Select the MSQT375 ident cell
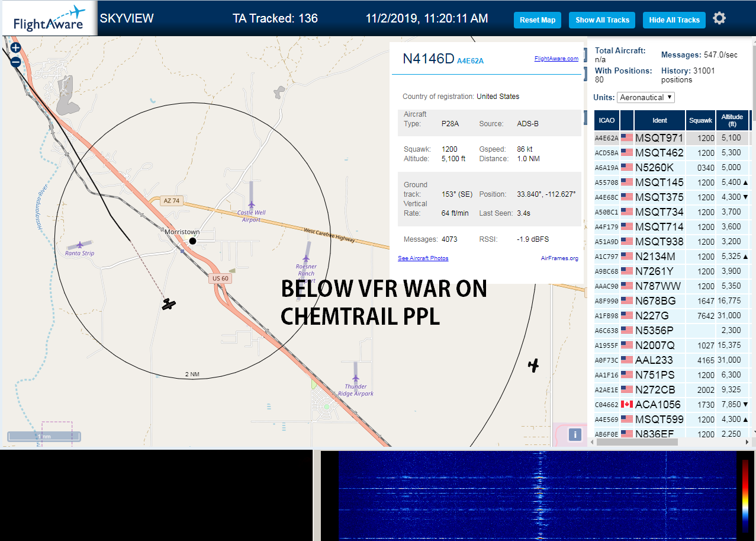The width and height of the screenshot is (756, 541). pyautogui.click(x=660, y=197)
